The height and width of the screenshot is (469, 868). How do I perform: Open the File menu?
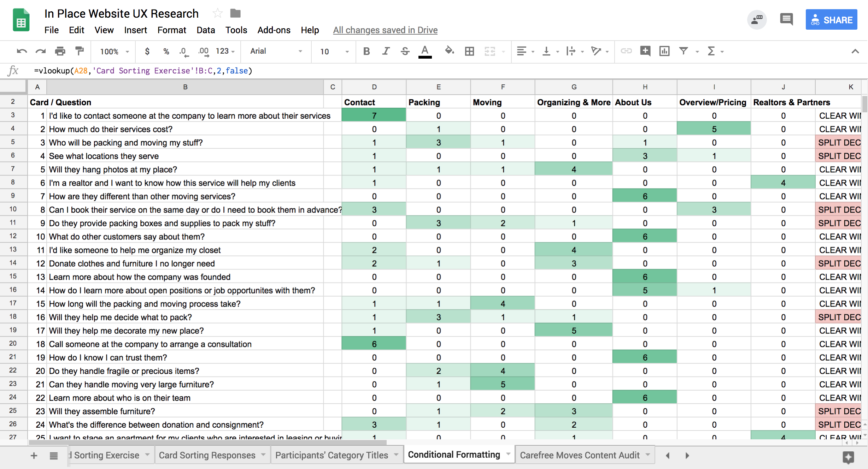[52, 30]
